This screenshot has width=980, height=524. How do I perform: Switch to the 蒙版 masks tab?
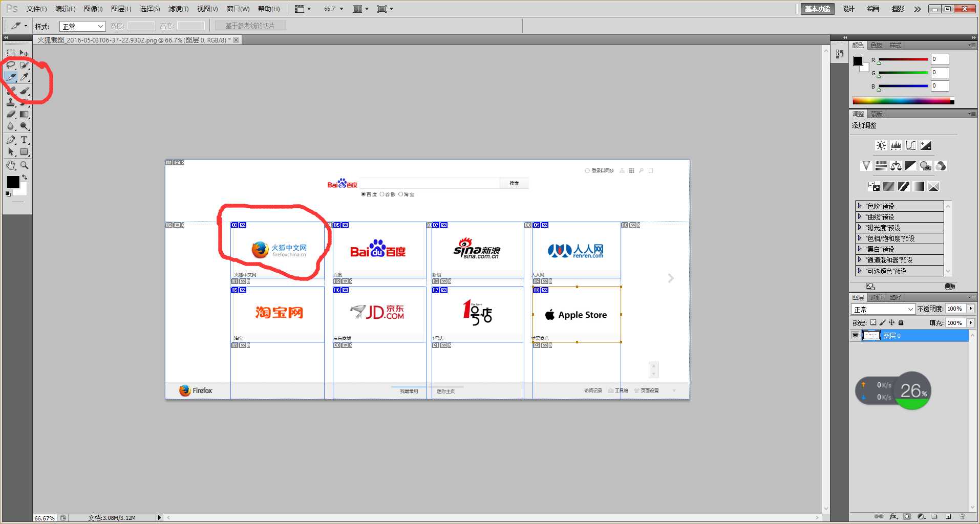[877, 114]
